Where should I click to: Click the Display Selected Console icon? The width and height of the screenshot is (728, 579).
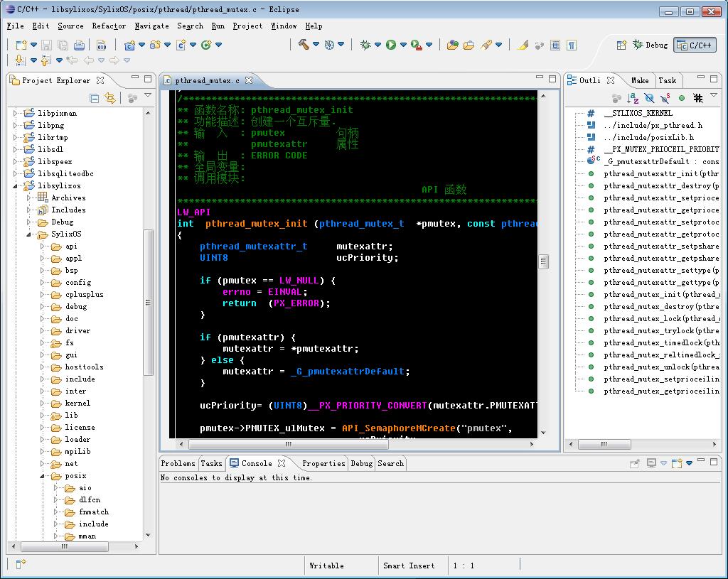click(651, 463)
